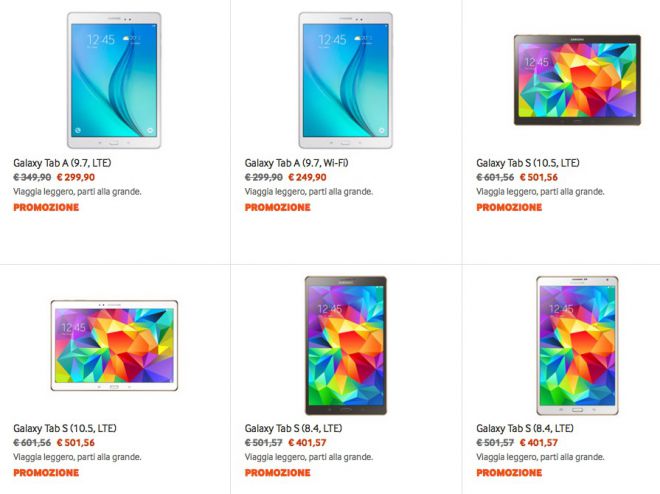Select the dark landscape Galaxy Tab S 10.5 image
Image resolution: width=660 pixels, height=494 pixels.
(x=577, y=80)
